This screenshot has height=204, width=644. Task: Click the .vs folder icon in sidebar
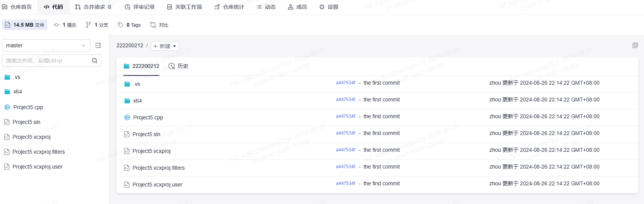click(7, 77)
